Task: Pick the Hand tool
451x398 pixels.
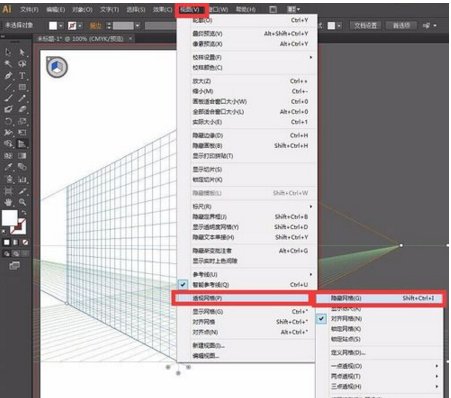Action: (x=8, y=202)
